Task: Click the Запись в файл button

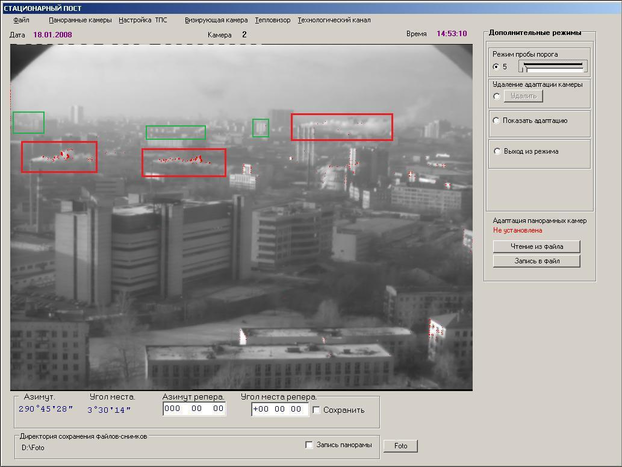Action: point(537,261)
